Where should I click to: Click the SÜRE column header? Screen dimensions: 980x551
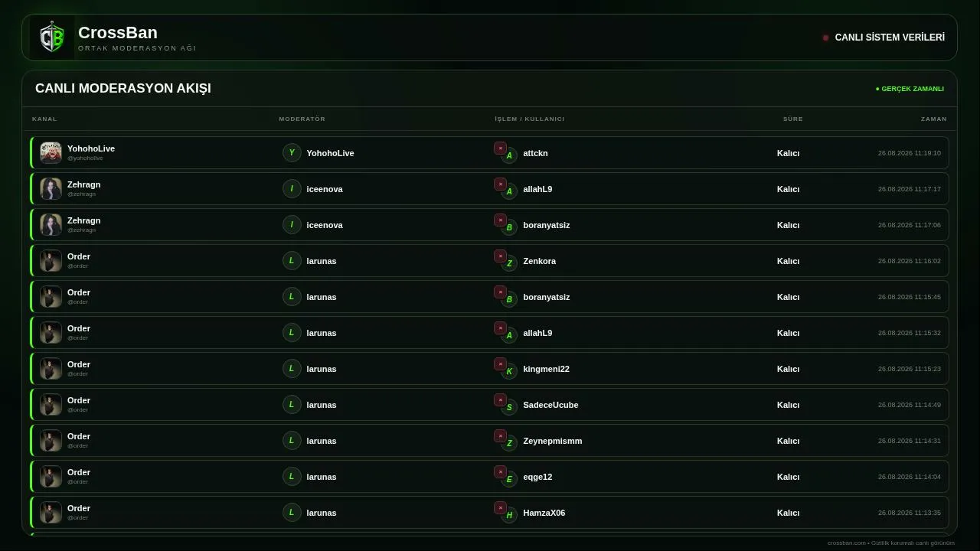click(x=793, y=119)
